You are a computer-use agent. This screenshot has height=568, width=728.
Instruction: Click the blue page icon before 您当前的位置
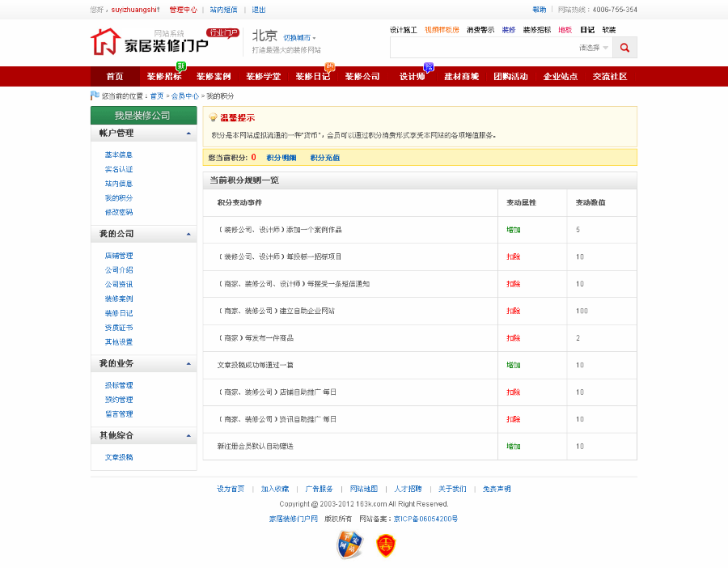pos(96,95)
